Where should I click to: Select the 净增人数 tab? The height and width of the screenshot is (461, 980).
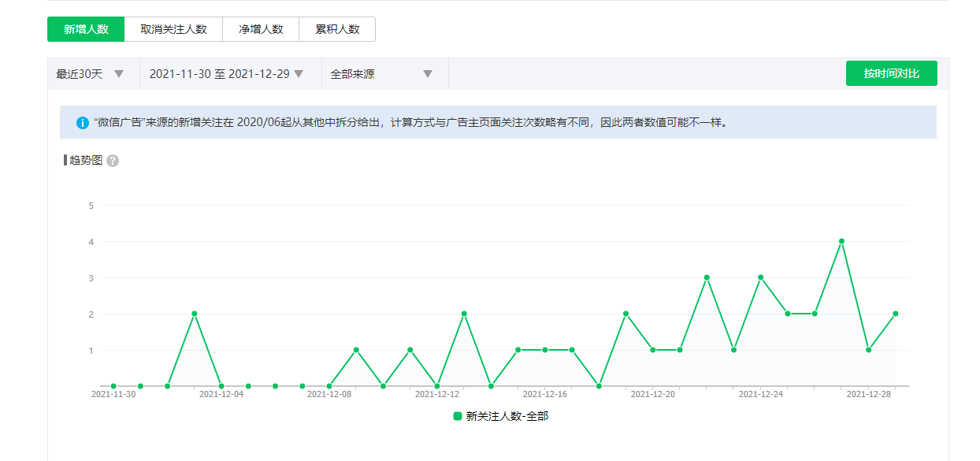(261, 29)
